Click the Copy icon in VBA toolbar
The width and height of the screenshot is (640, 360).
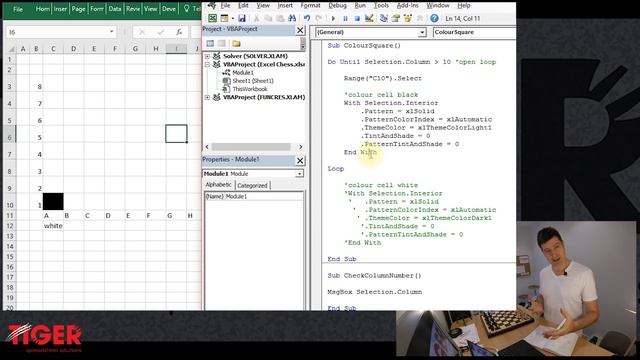(268, 18)
